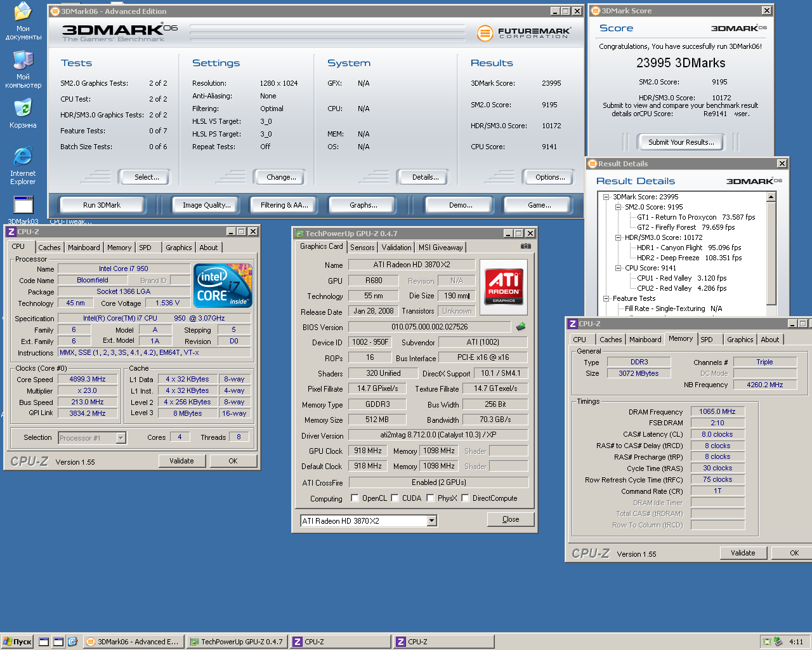812x650 pixels.
Task: Open Image Quality... settings
Action: tap(206, 205)
